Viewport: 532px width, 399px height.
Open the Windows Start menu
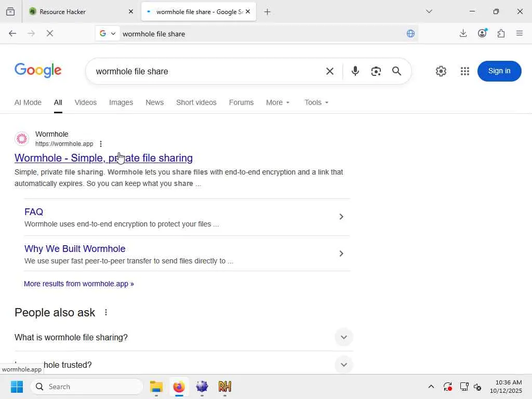[x=17, y=387]
